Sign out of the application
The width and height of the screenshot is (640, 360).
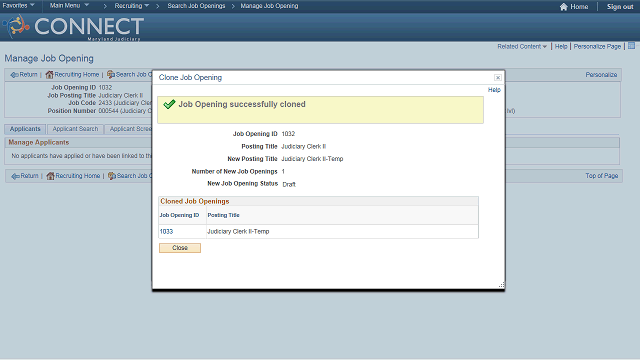pyautogui.click(x=620, y=7)
